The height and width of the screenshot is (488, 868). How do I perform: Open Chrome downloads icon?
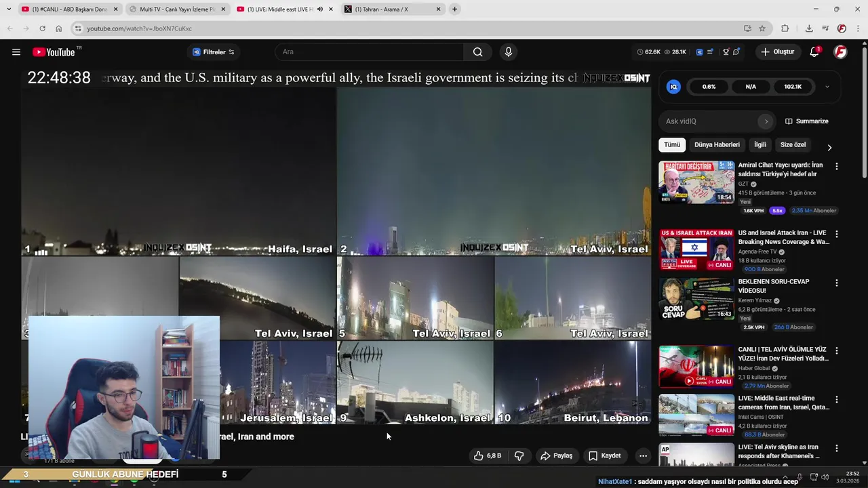[x=809, y=28]
